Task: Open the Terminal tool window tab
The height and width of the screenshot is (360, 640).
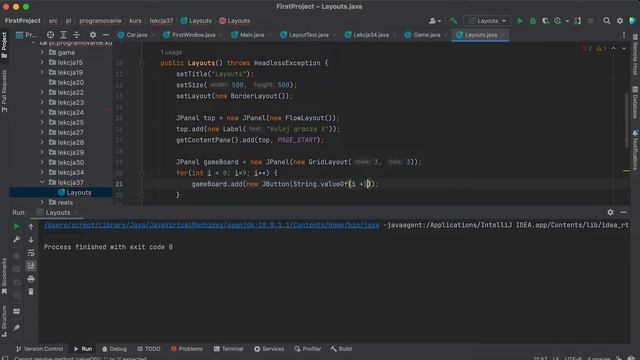Action: 229,349
